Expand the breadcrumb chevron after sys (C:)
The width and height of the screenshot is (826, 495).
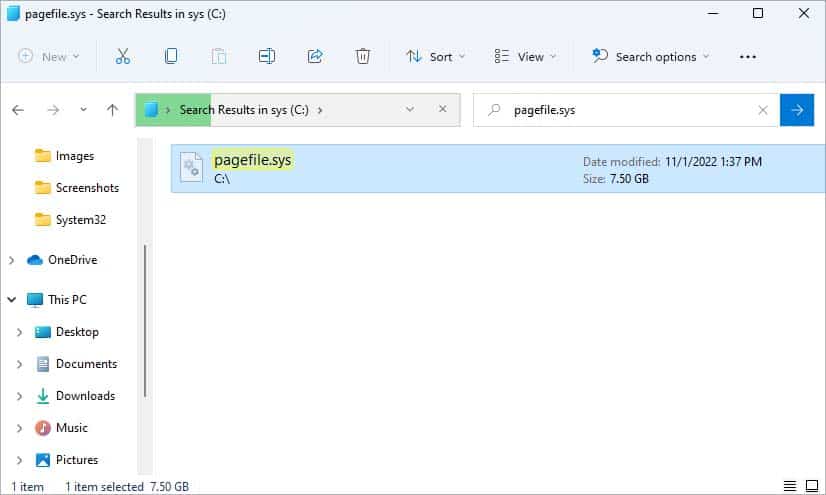click(x=320, y=110)
